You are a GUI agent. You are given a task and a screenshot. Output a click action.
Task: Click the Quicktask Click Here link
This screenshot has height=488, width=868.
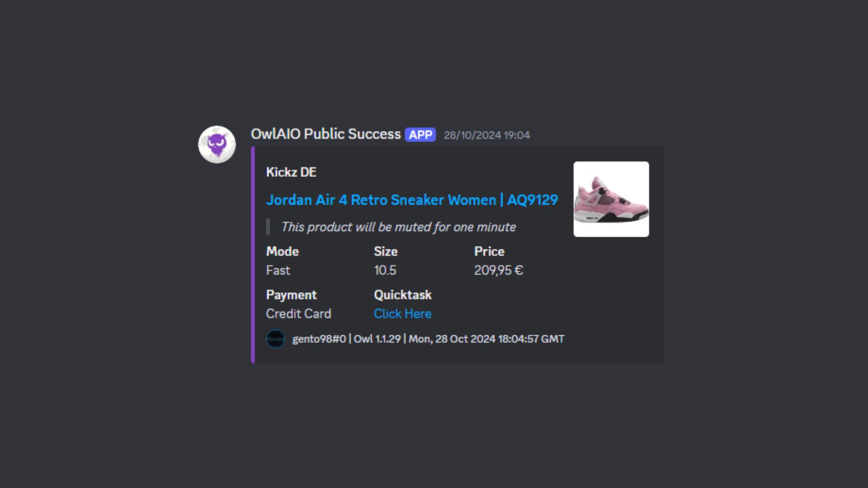pyautogui.click(x=402, y=314)
